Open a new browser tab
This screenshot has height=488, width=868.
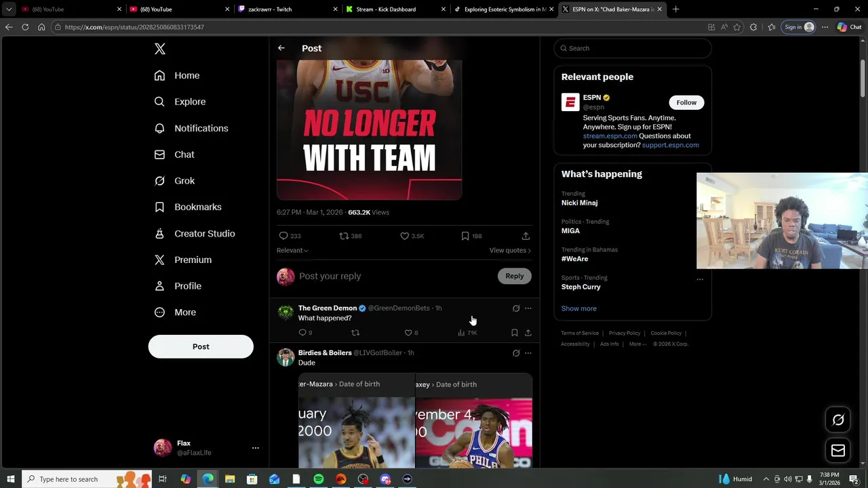coord(675,9)
